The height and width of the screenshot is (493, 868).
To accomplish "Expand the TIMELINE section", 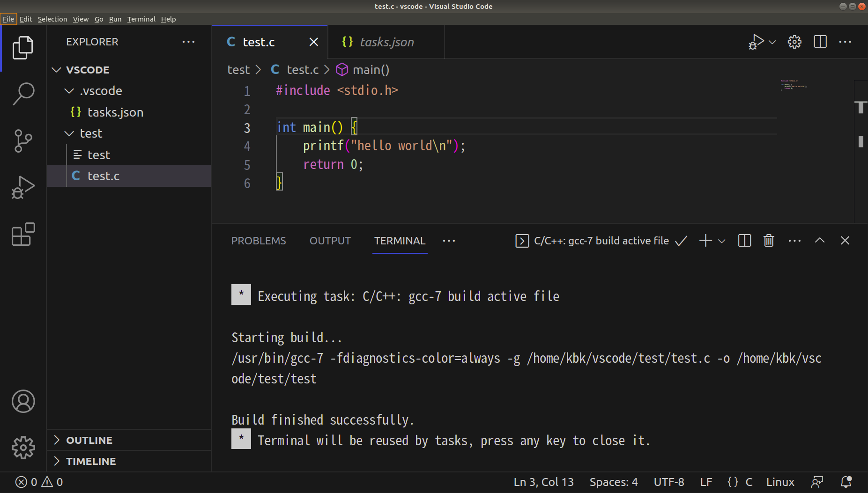I will (x=129, y=461).
